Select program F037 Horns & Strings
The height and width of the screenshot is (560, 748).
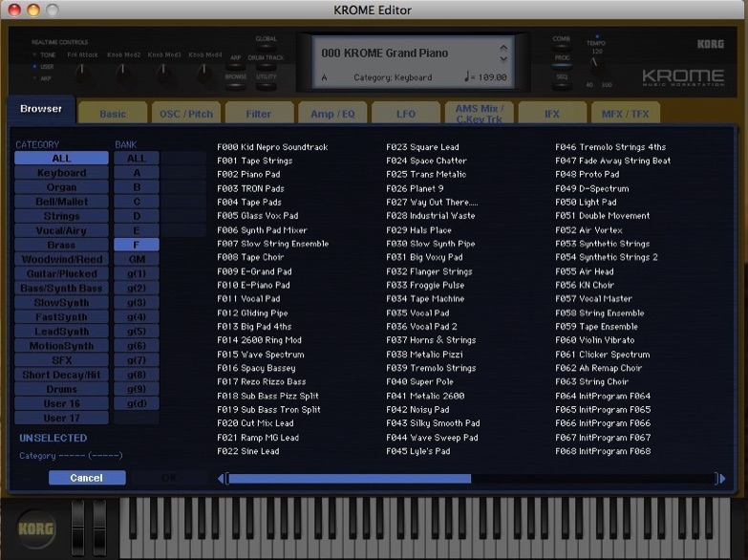pos(431,340)
